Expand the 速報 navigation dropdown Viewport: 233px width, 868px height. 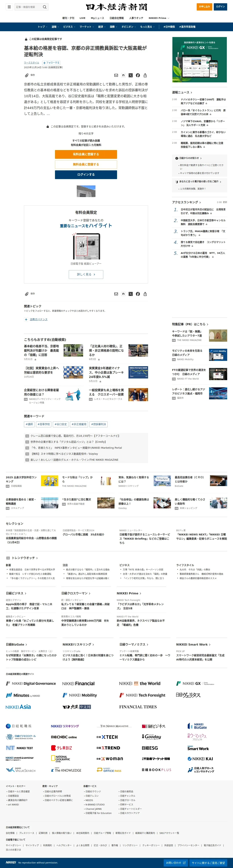tap(55, 27)
